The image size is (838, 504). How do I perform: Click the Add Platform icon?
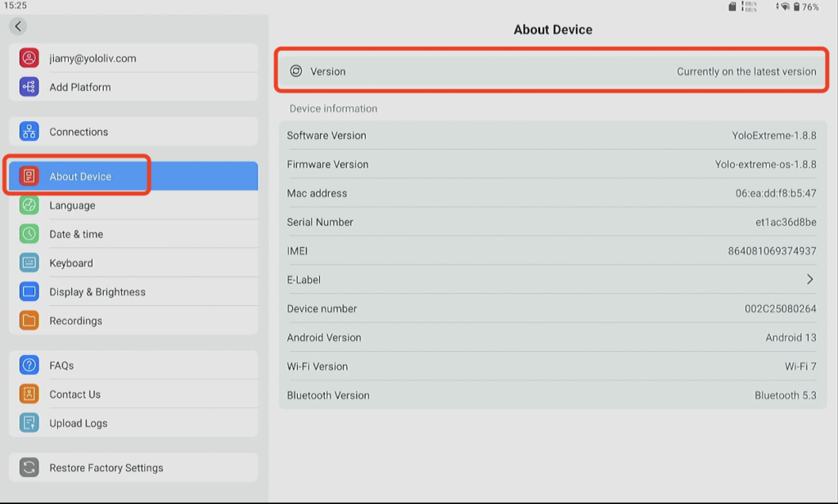29,87
